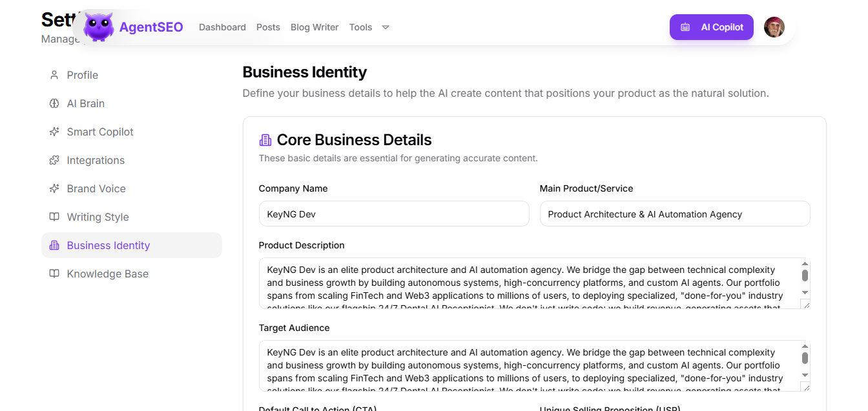
Task: Select the Profile icon in sidebar
Action: 54,75
